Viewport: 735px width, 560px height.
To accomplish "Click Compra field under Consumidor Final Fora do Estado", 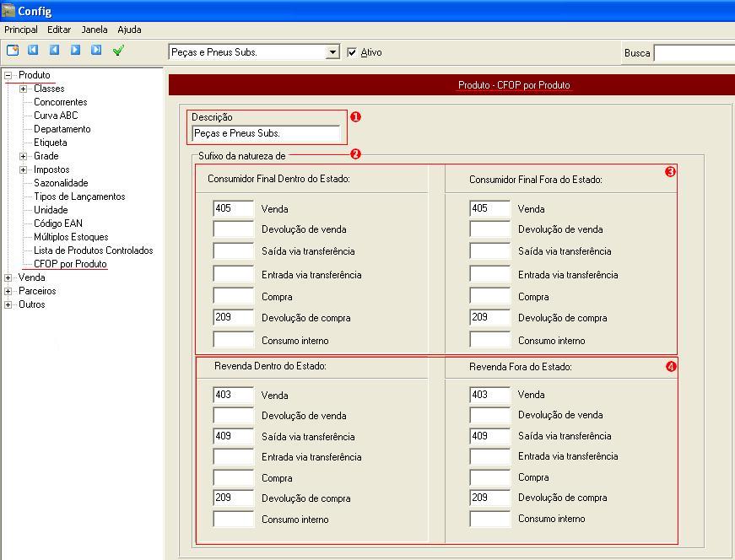I will (x=489, y=297).
